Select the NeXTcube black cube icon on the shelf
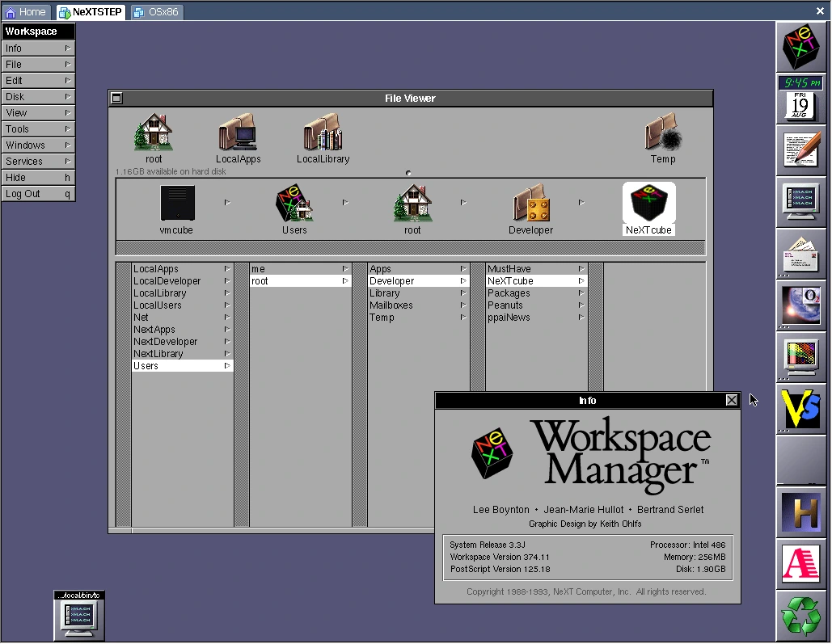 648,206
